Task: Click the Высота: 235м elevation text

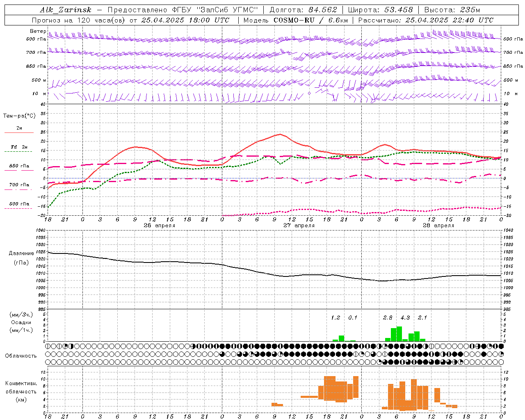Action: coord(452,10)
